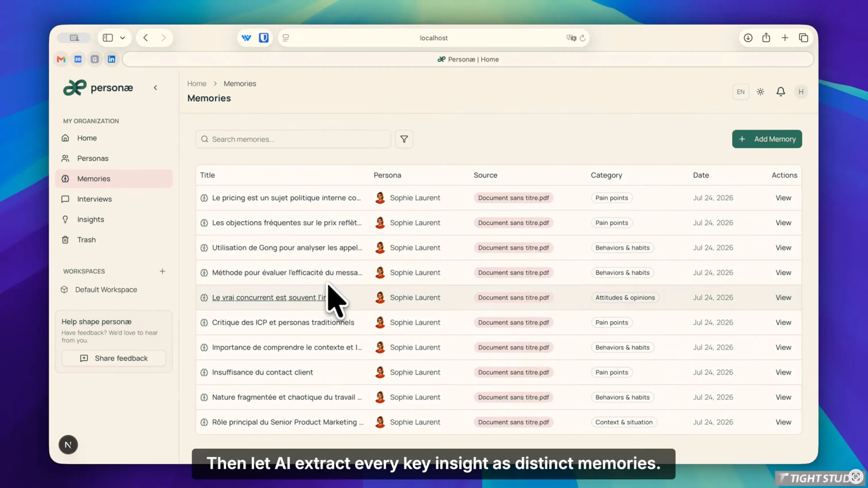
Task: Click the Category column header
Action: pyautogui.click(x=607, y=175)
